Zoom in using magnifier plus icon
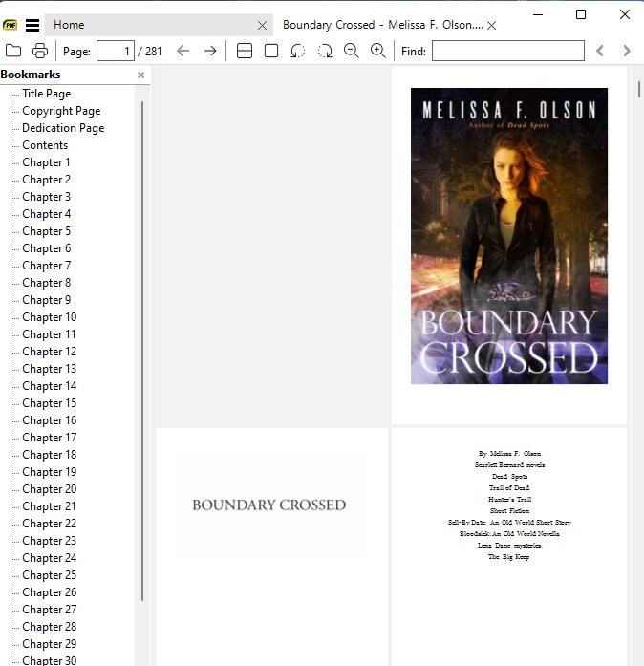Screen dimensions: 644x666 (x=378, y=51)
